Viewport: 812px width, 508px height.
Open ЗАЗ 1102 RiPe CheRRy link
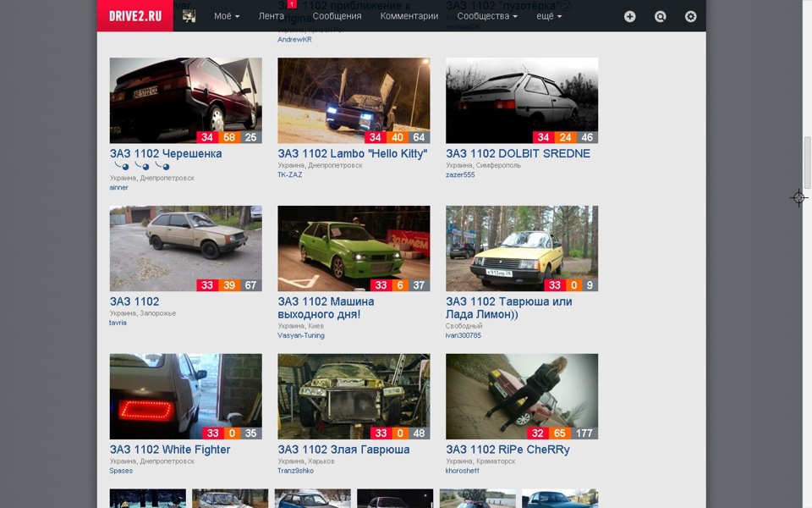tap(507, 450)
